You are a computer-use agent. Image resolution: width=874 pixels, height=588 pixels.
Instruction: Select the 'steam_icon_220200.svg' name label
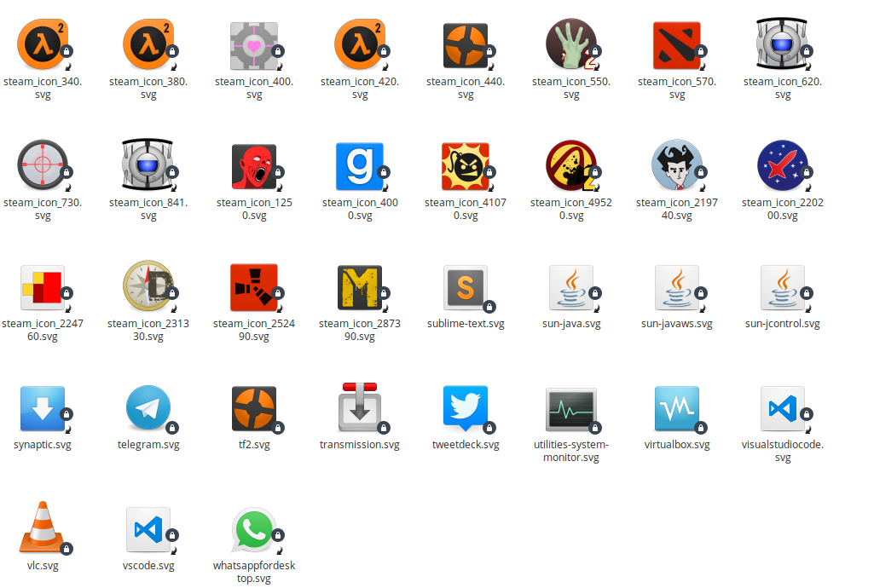click(x=783, y=209)
